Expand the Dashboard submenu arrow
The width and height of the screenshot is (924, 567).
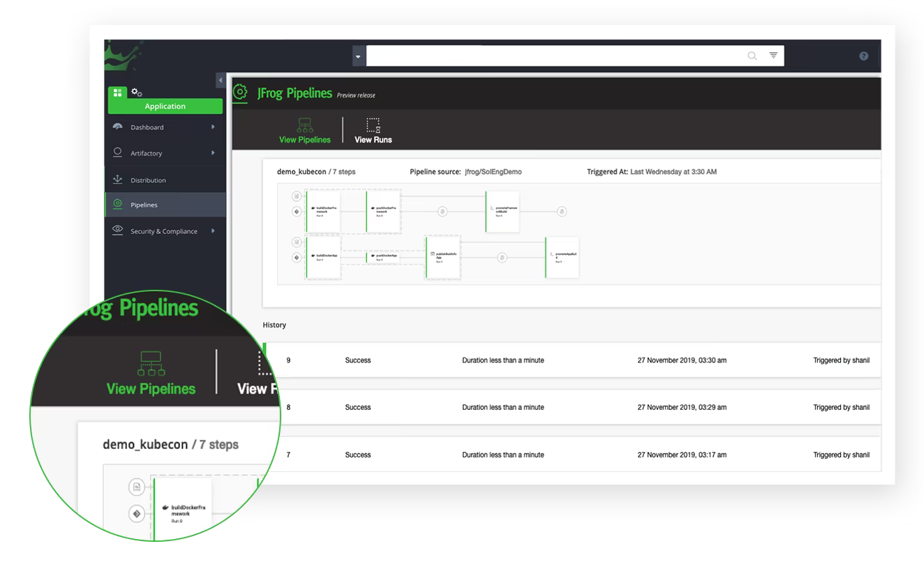click(x=213, y=127)
